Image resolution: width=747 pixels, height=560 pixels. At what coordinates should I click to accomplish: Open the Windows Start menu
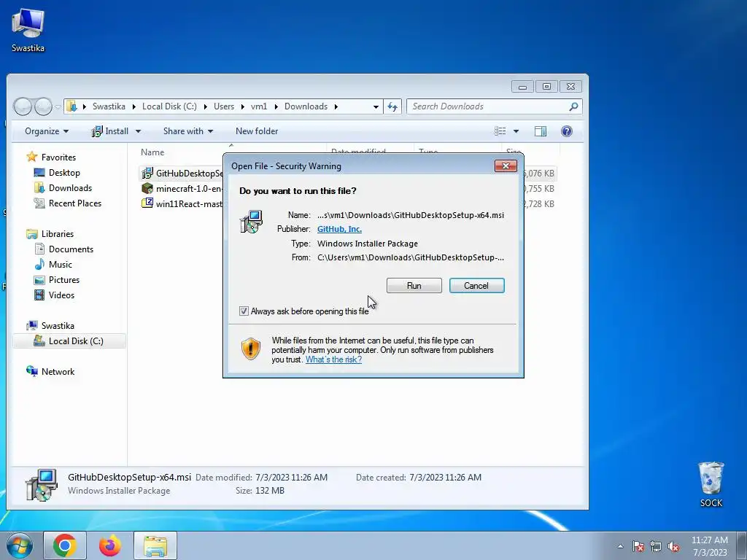20,545
